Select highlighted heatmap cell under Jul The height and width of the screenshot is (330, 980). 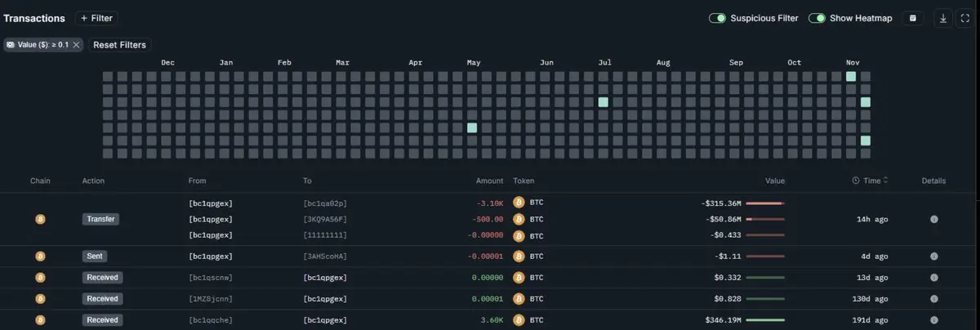[604, 102]
